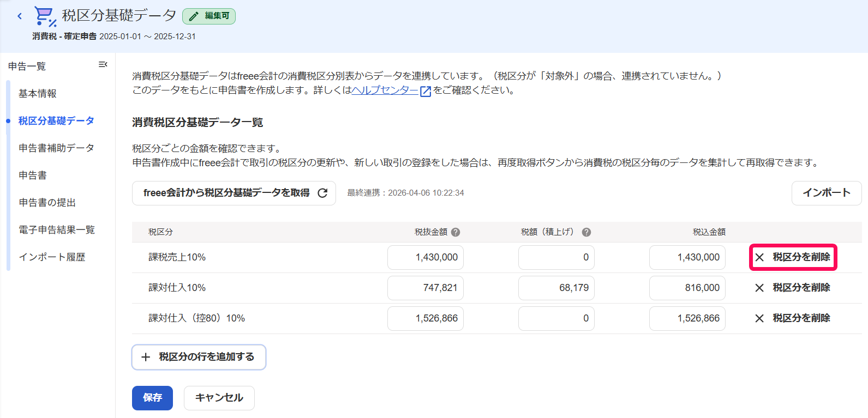The width and height of the screenshot is (868, 418).
Task: Show help tooltip for 税抜金額 column
Action: coord(456,232)
